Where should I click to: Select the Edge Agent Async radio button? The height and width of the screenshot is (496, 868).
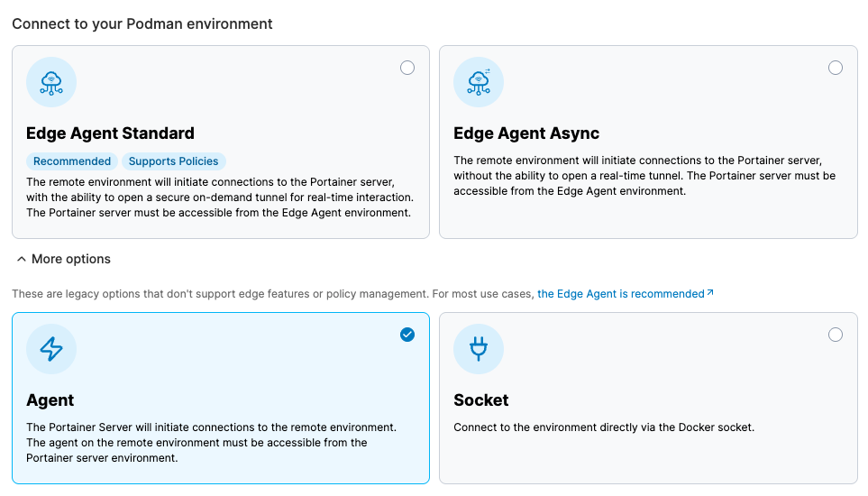pyautogui.click(x=836, y=68)
